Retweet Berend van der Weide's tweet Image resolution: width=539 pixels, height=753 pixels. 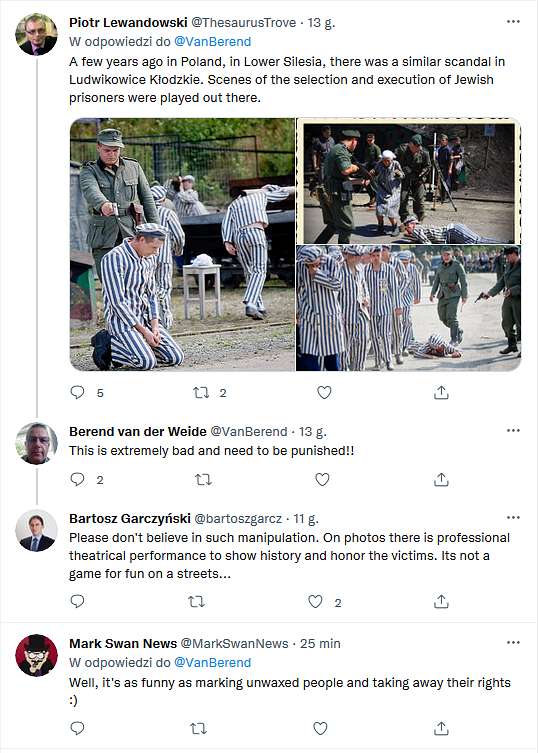tap(203, 479)
